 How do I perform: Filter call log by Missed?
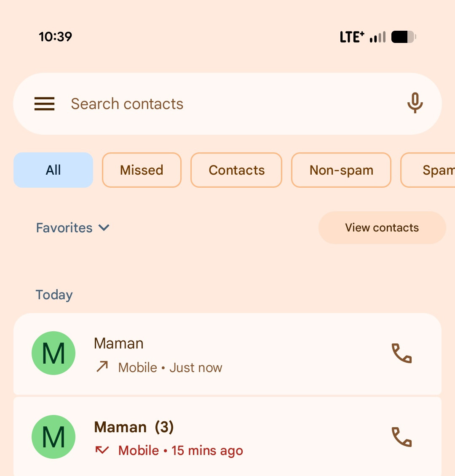(x=142, y=170)
